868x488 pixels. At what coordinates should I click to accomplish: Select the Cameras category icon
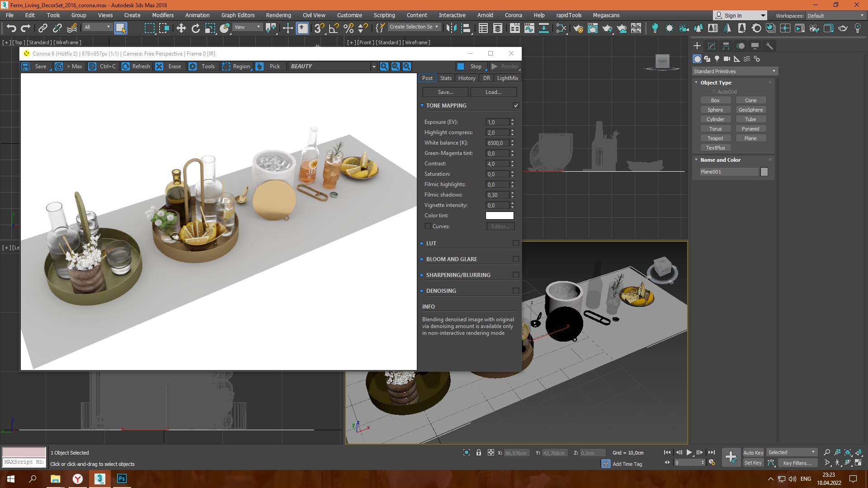(x=727, y=59)
